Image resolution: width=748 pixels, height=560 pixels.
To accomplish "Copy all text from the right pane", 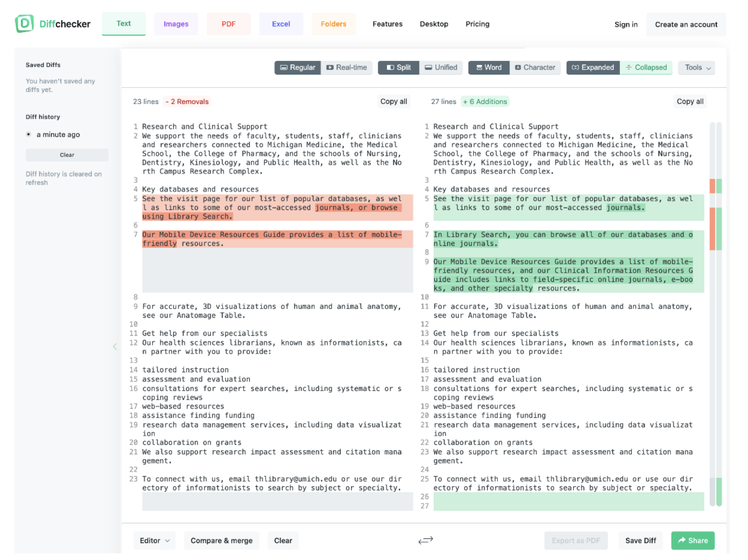I will (x=690, y=101).
